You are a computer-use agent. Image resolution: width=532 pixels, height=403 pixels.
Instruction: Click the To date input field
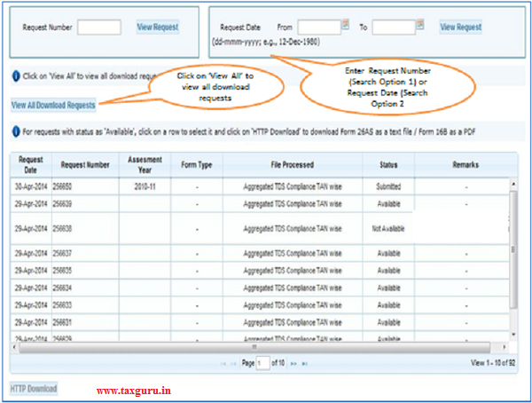393,28
